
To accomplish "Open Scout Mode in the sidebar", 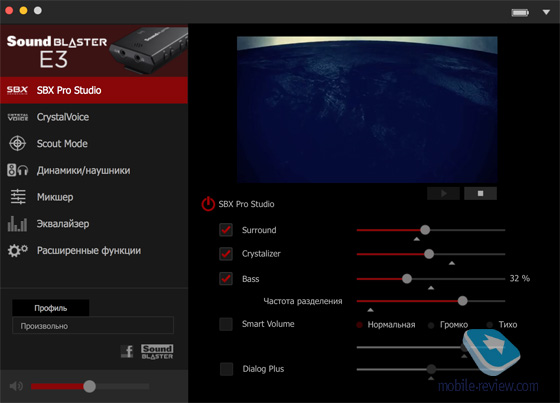I will [94, 144].
